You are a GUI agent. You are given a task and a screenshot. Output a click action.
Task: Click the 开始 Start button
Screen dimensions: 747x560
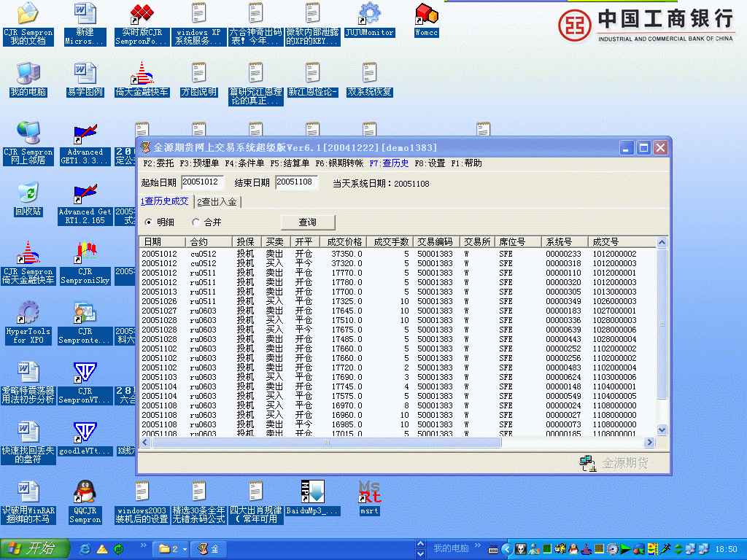point(34,548)
